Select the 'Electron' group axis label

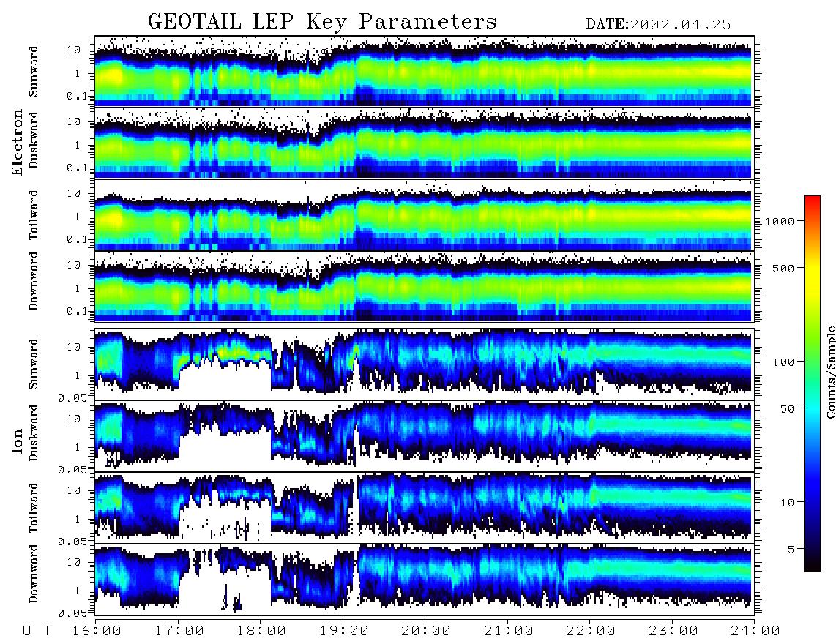coord(18,142)
